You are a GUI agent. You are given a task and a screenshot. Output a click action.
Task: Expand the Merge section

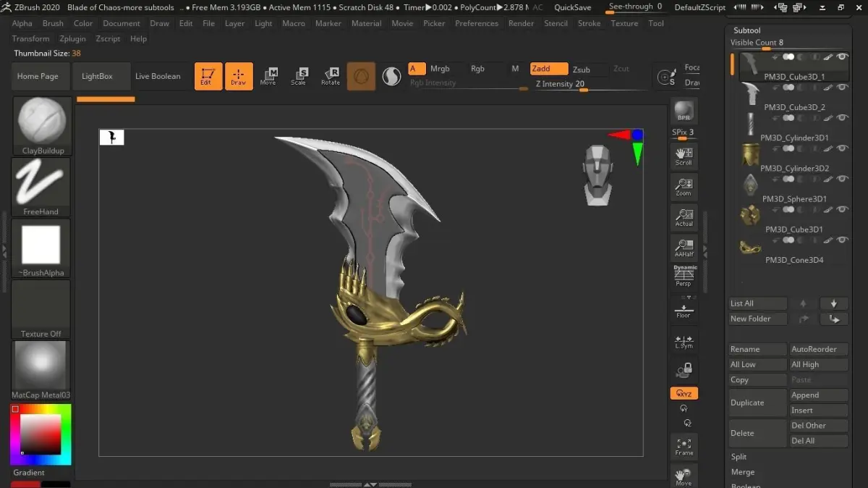[x=742, y=472]
